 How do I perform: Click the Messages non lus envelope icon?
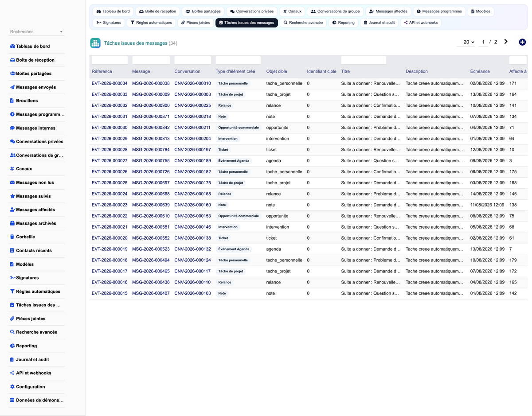[12, 183]
